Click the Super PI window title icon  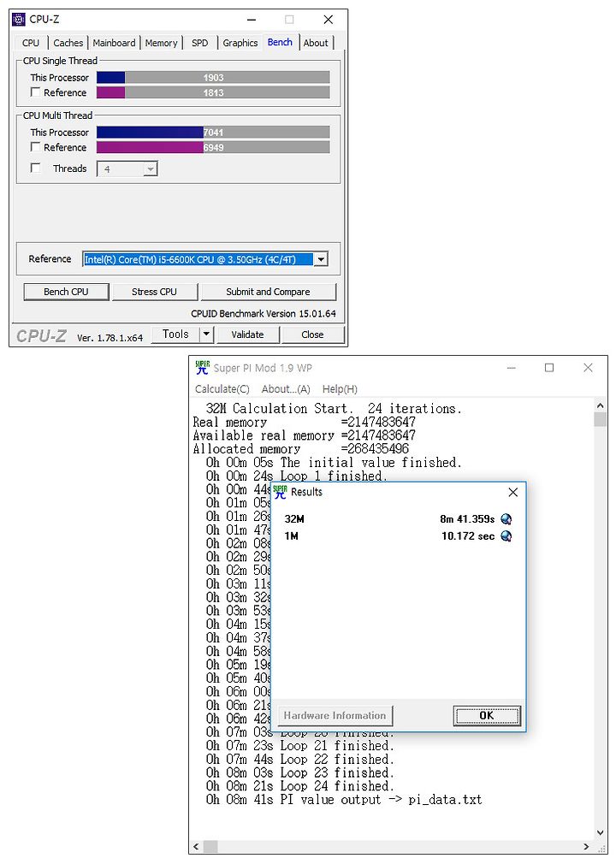[x=203, y=368]
